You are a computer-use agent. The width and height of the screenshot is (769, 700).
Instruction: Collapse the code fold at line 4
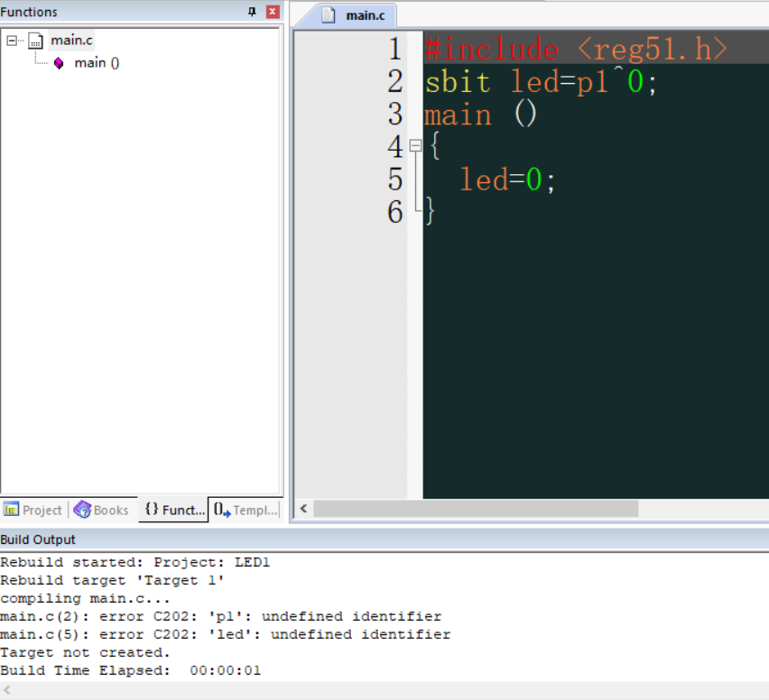tap(415, 145)
